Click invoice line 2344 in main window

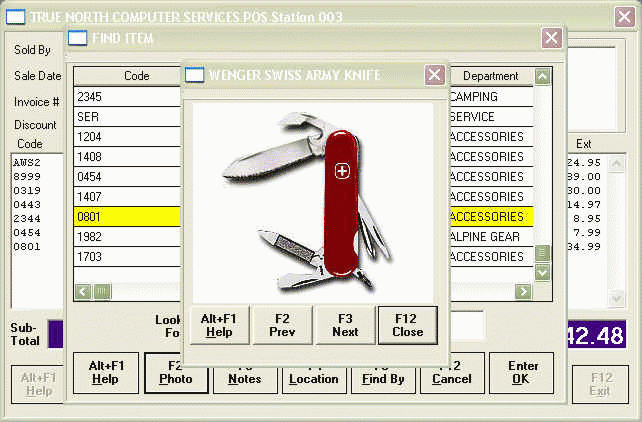click(x=27, y=218)
